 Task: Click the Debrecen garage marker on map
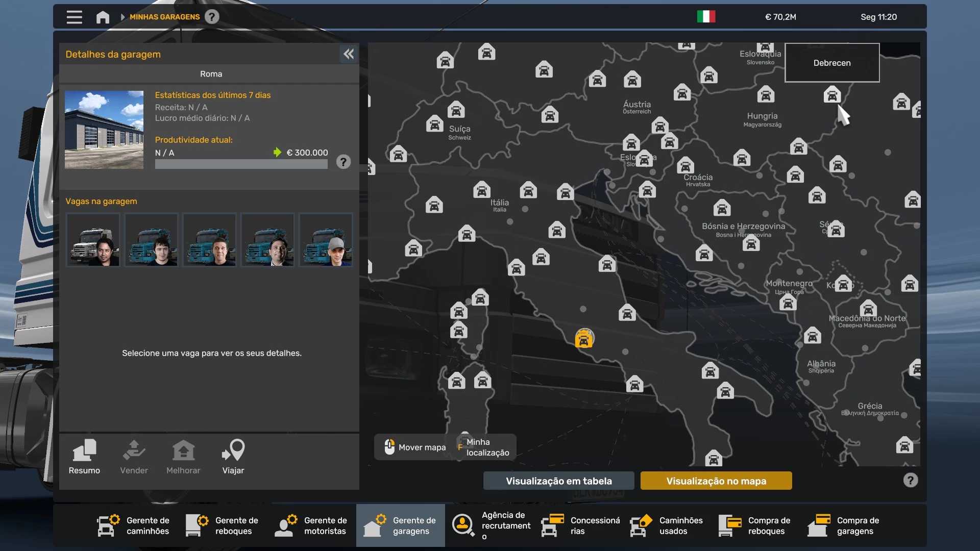[x=832, y=95]
